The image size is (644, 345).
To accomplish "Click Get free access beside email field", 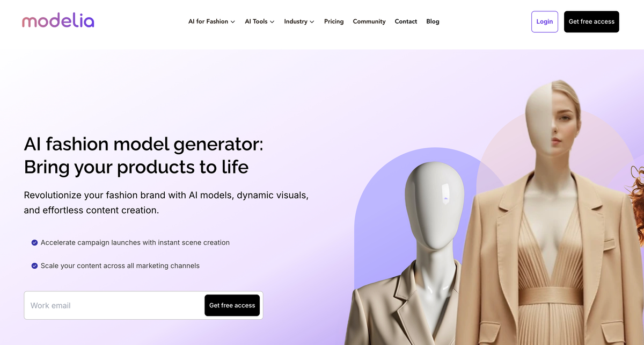I will (x=232, y=305).
